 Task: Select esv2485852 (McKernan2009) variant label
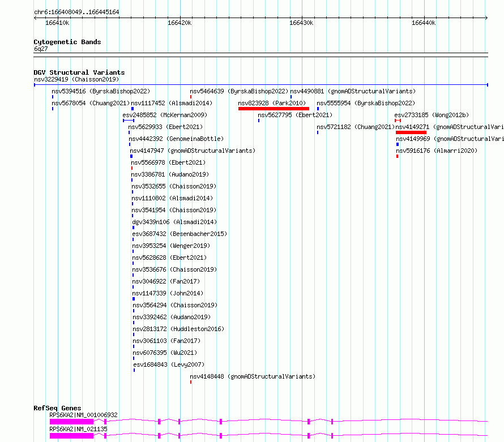[x=165, y=115]
